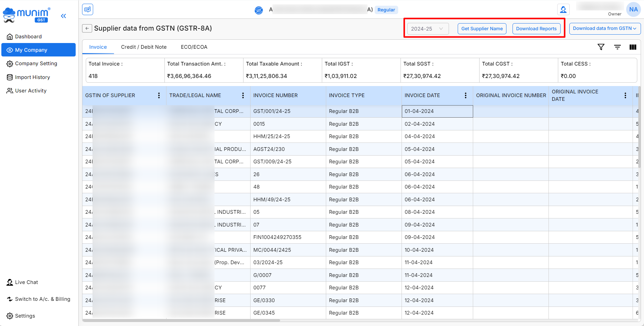The width and height of the screenshot is (644, 326).
Task: Expand Download data from GSTN dropdown
Action: click(x=604, y=29)
